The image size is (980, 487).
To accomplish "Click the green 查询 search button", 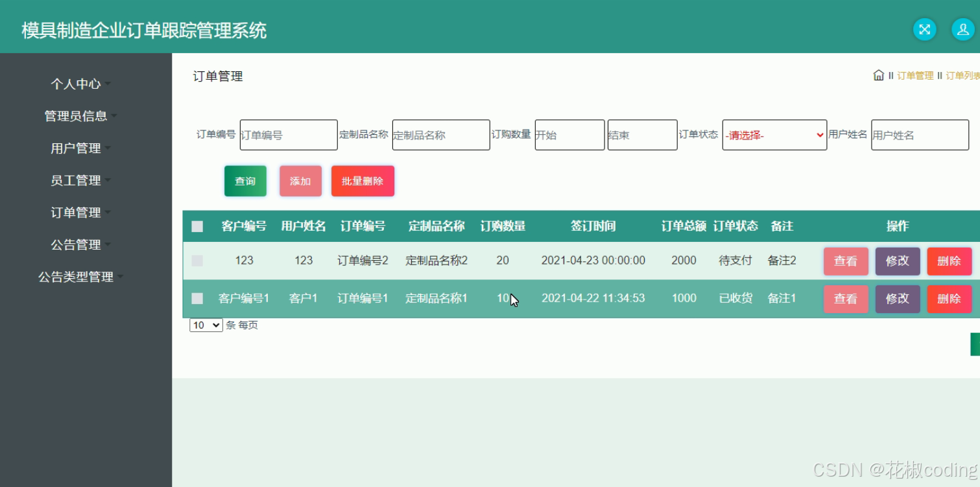I will click(245, 181).
